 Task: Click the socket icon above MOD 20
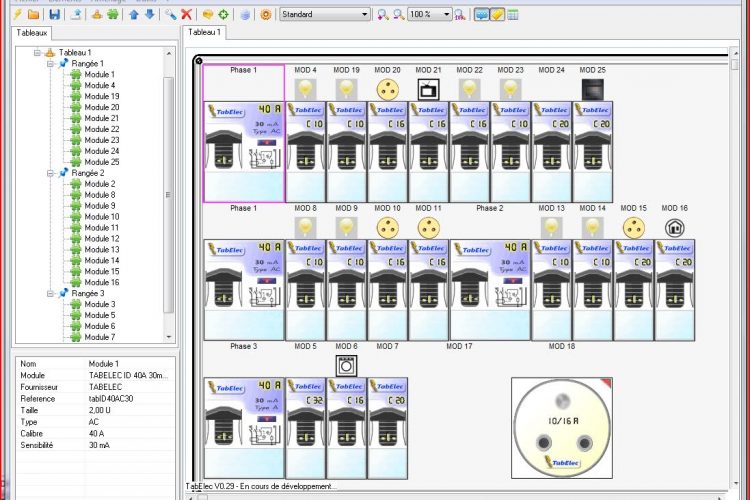(x=387, y=89)
